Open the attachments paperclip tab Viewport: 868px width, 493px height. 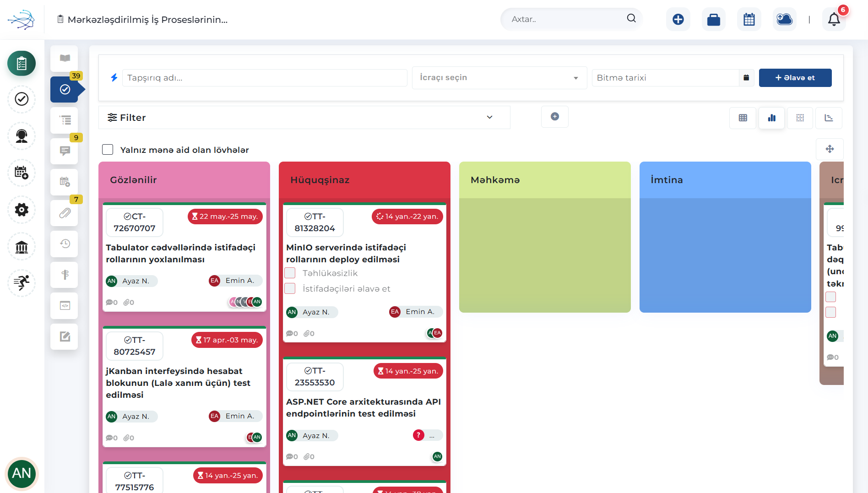click(x=65, y=213)
